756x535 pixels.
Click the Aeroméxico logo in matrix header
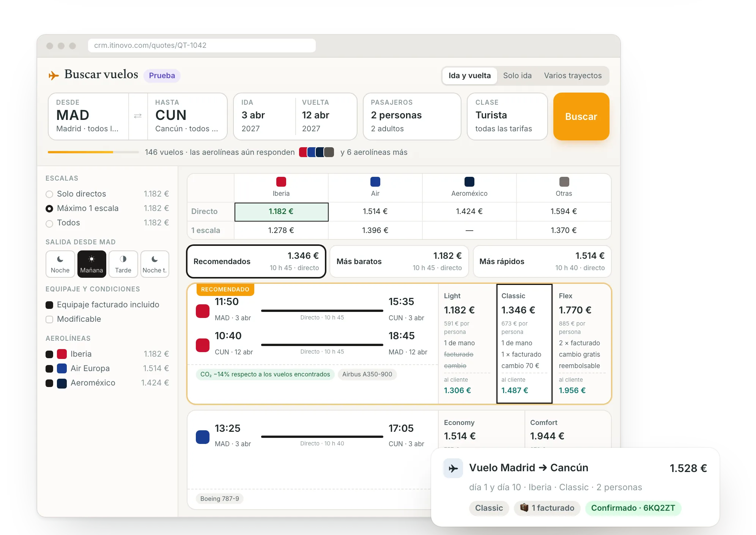469,182
